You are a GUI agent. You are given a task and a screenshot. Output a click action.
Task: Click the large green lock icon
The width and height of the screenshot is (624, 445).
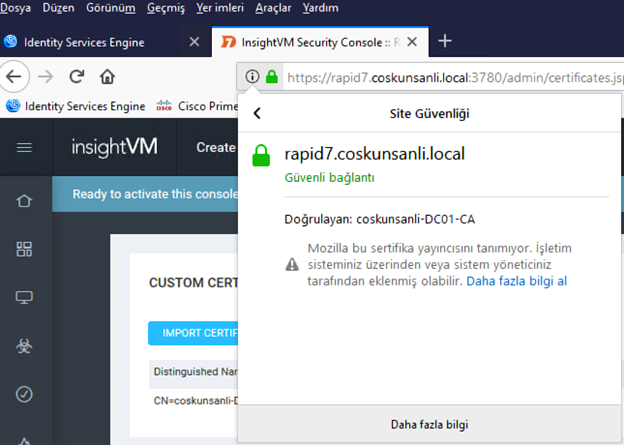click(x=261, y=156)
